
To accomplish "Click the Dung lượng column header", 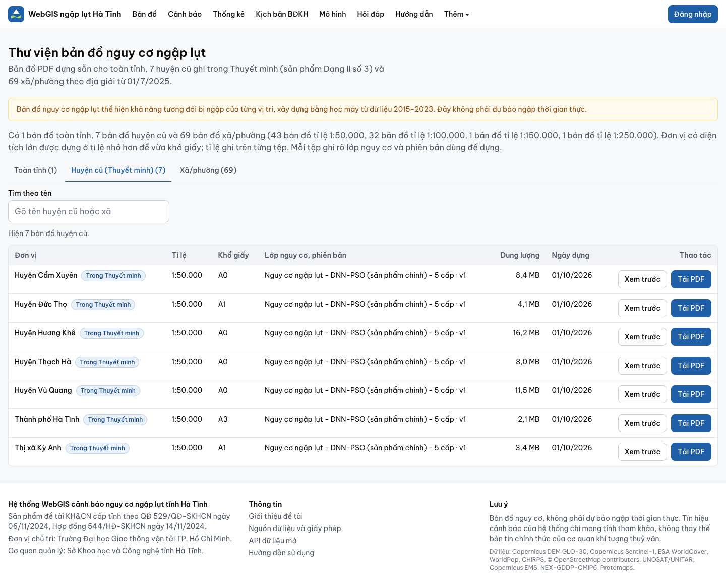I will (520, 255).
